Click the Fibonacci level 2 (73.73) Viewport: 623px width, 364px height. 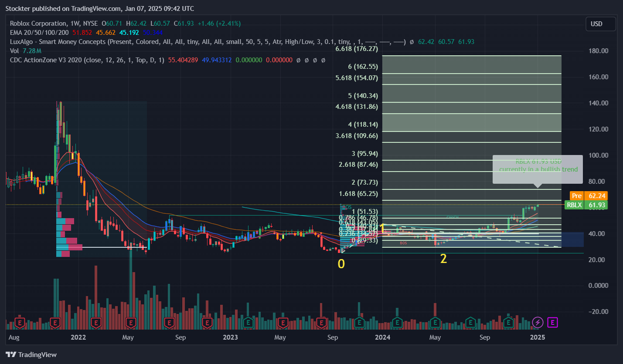coord(365,182)
